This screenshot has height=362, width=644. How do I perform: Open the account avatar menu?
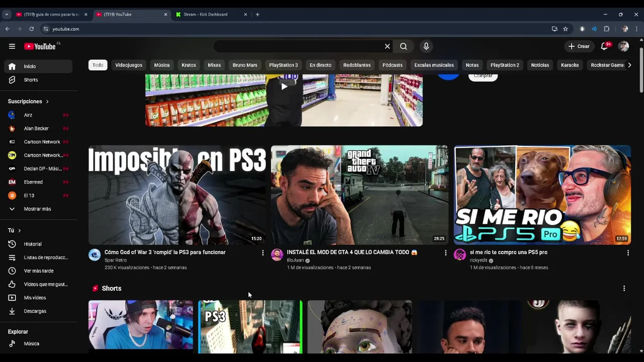click(624, 46)
